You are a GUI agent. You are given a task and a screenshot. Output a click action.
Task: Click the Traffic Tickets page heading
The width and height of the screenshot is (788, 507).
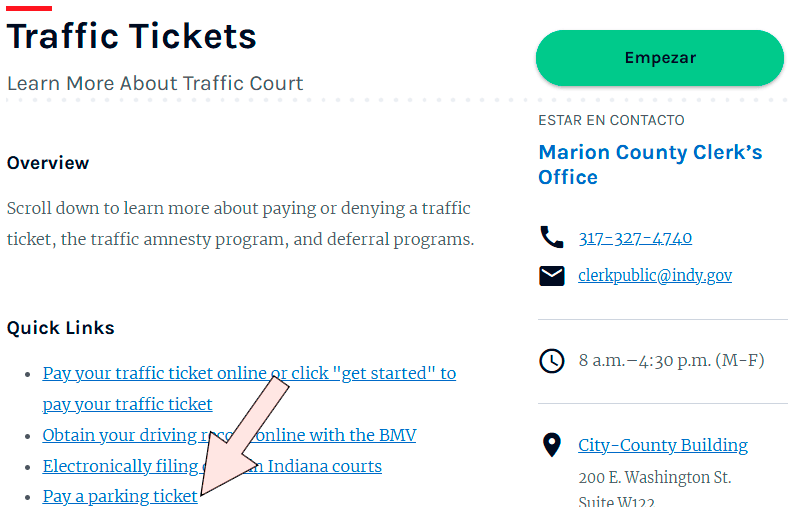pos(132,37)
